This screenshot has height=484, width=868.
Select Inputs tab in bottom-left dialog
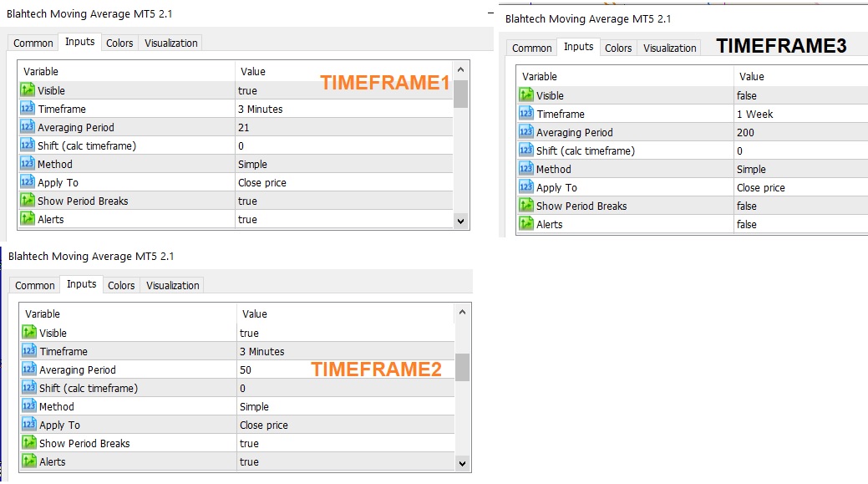[x=81, y=284]
